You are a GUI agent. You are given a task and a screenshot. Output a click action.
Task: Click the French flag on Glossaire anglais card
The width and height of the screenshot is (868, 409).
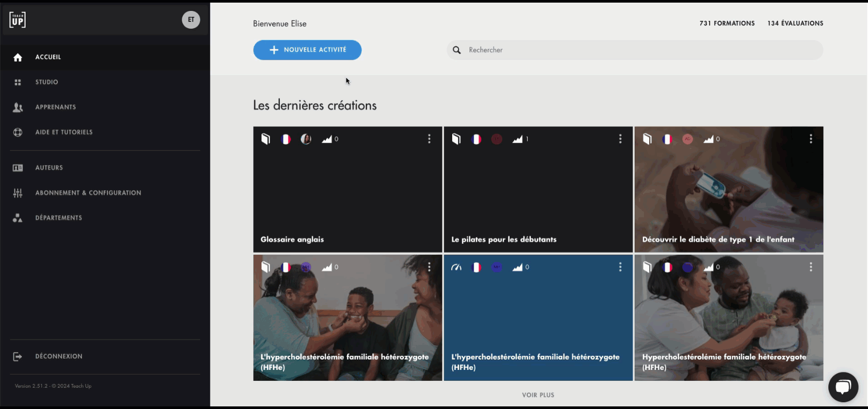click(286, 139)
